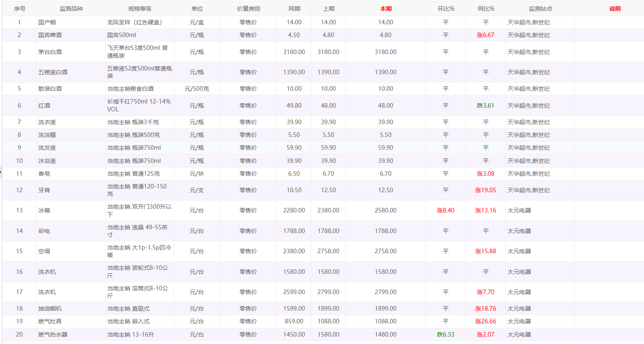Click the 当地主销粮食白酒 specification cell
Screen dimensions: 644x344
point(139,89)
